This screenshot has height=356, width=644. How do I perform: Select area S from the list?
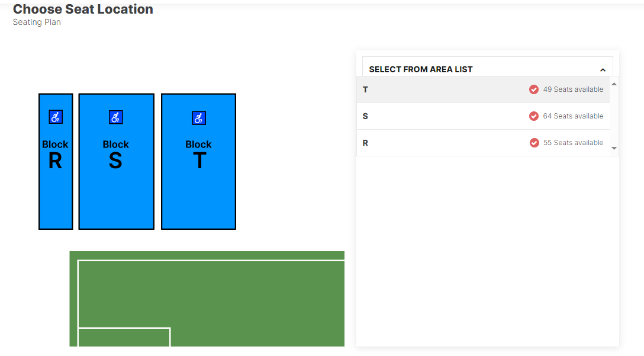483,116
